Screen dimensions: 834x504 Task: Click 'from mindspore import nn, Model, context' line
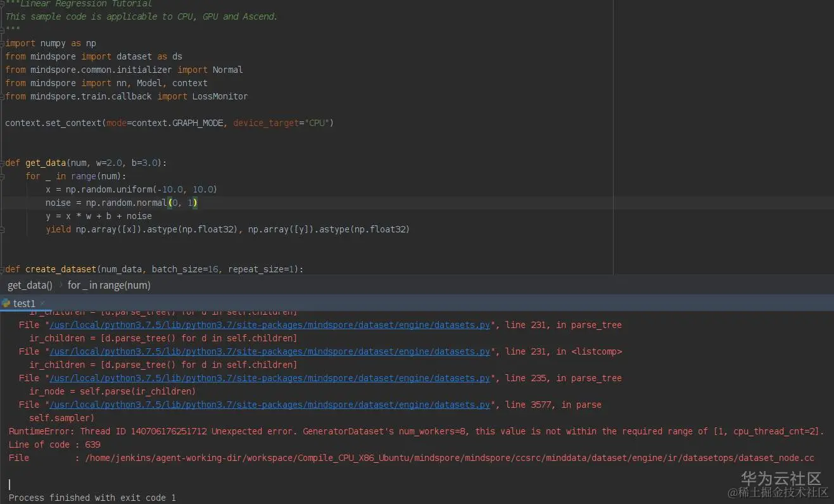click(106, 83)
